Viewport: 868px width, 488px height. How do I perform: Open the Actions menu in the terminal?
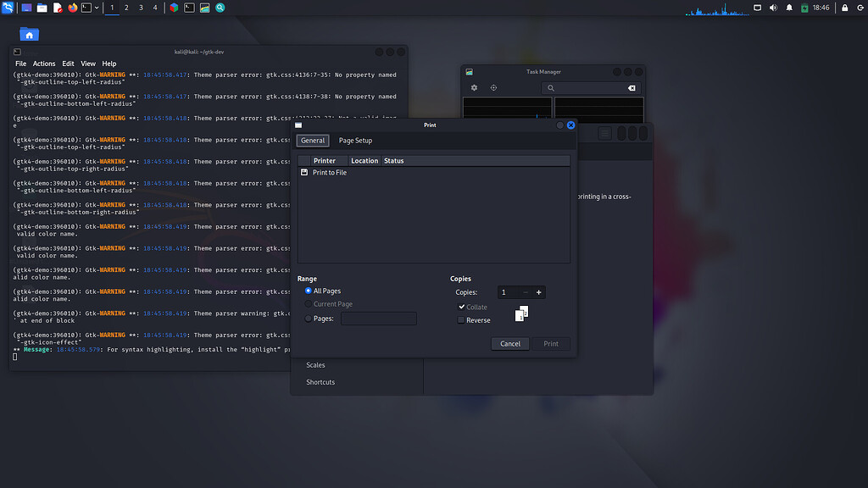coord(43,63)
